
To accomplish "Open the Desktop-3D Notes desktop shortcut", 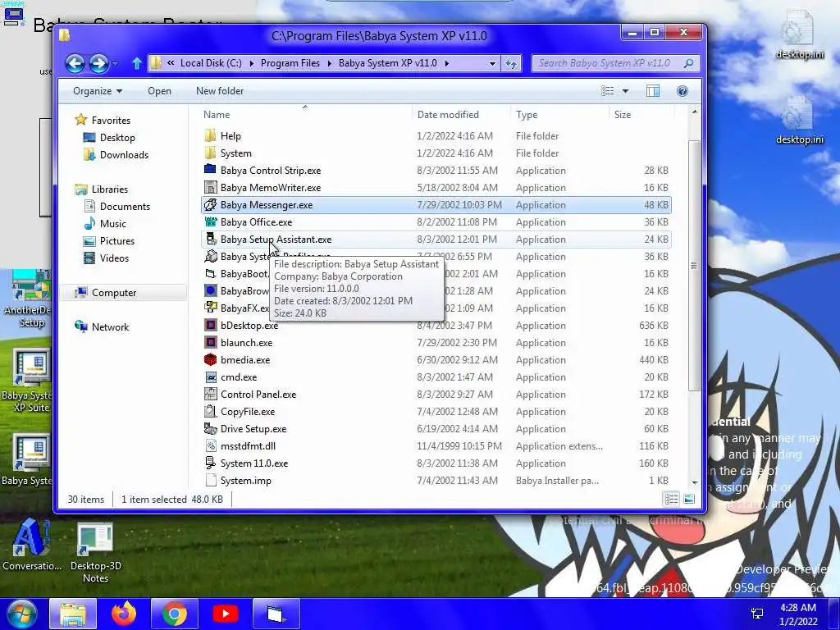I will [95, 552].
